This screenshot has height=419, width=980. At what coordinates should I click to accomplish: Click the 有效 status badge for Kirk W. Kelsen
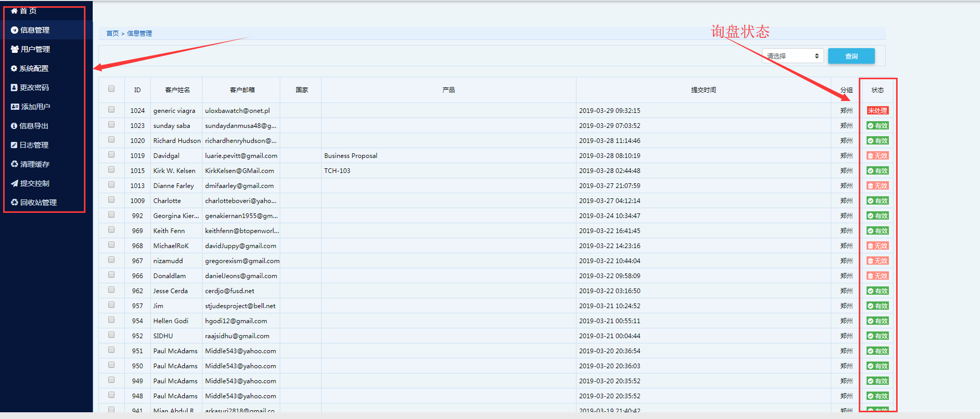point(878,170)
